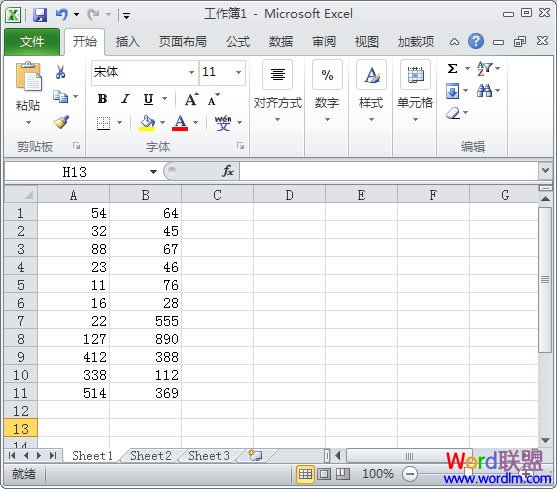Click the Sort & Filter icon
The height and width of the screenshot is (489, 557).
pos(485,68)
